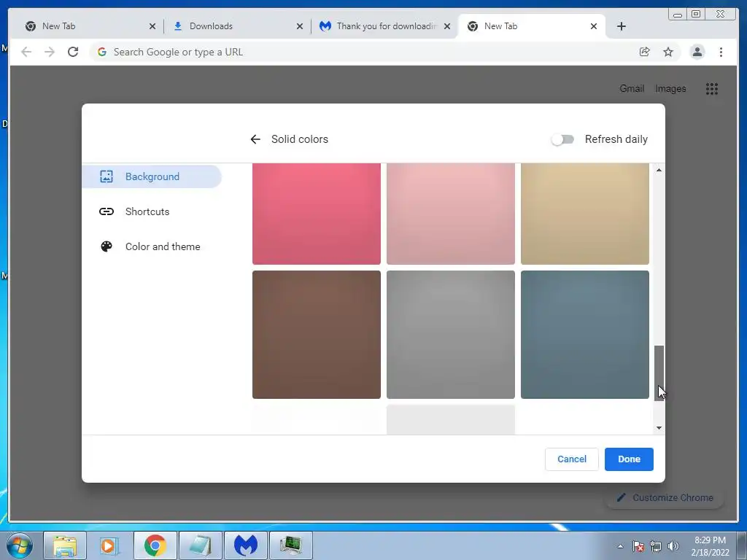This screenshot has width=747, height=560.
Task: Open the monitor app in taskbar
Action: [x=291, y=545]
